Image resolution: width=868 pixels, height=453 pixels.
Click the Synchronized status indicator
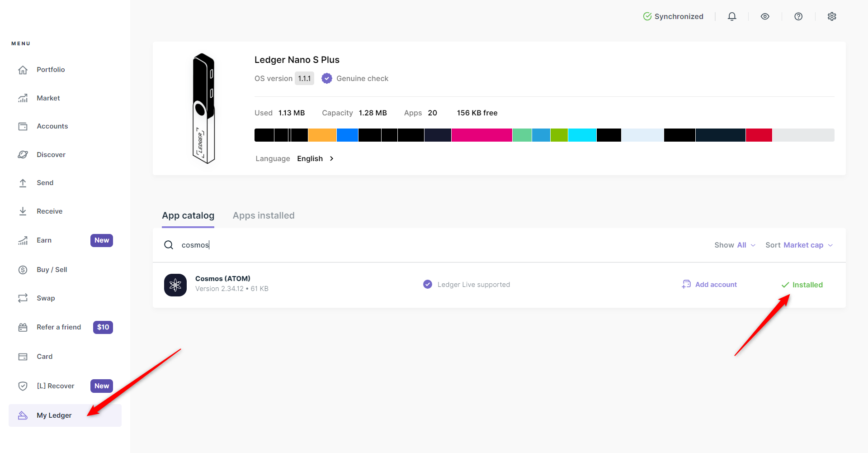tap(673, 16)
